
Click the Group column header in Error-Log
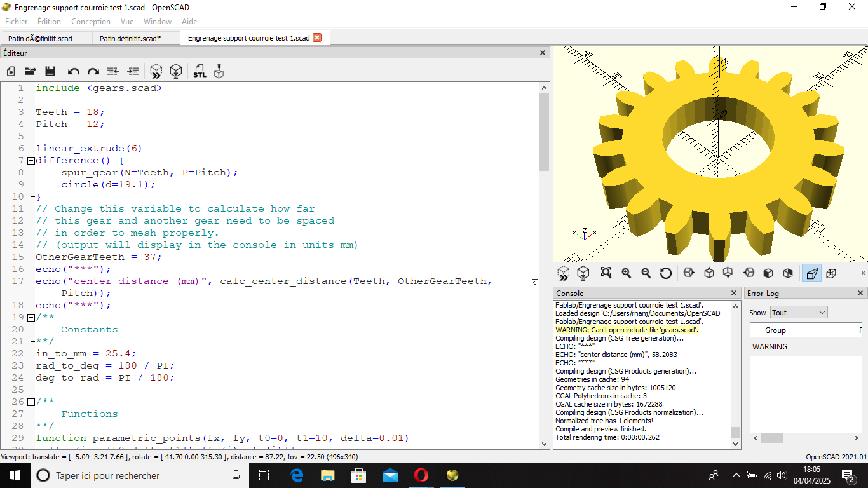pyautogui.click(x=775, y=330)
